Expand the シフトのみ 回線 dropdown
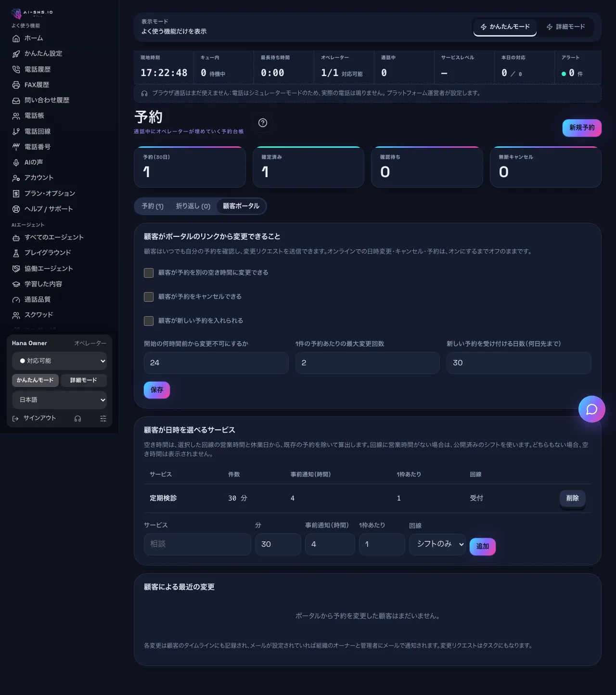The width and height of the screenshot is (616, 695). click(437, 544)
